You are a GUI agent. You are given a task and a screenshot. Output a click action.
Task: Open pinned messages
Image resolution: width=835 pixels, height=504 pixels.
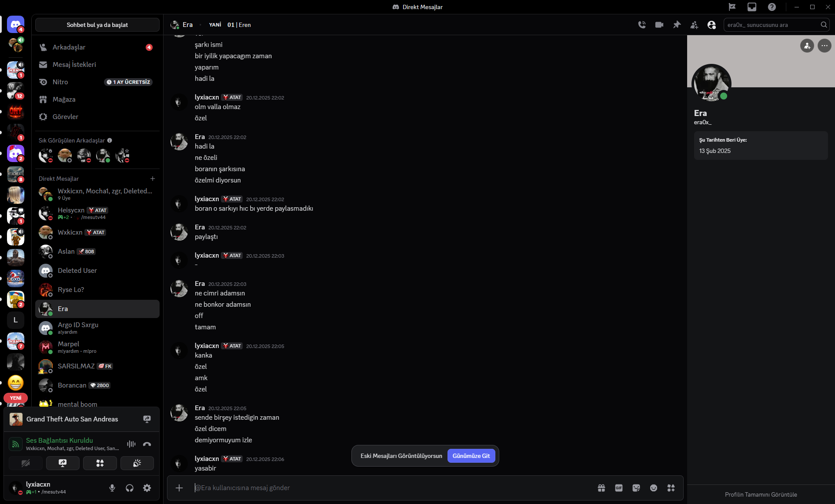coord(677,25)
